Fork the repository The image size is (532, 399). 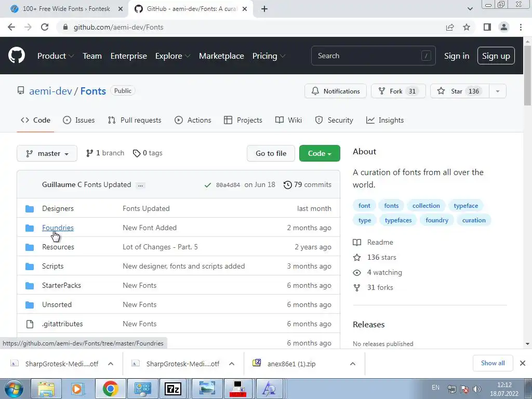(398, 91)
